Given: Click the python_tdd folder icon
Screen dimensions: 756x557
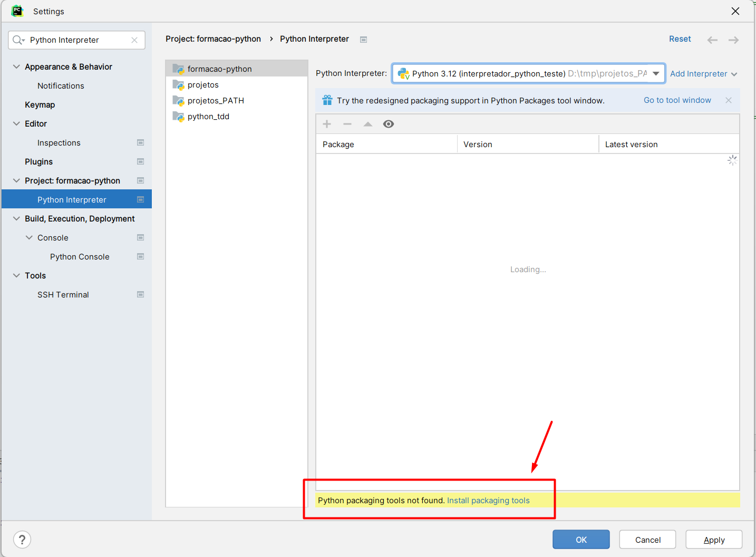Looking at the screenshot, I should pos(178,117).
